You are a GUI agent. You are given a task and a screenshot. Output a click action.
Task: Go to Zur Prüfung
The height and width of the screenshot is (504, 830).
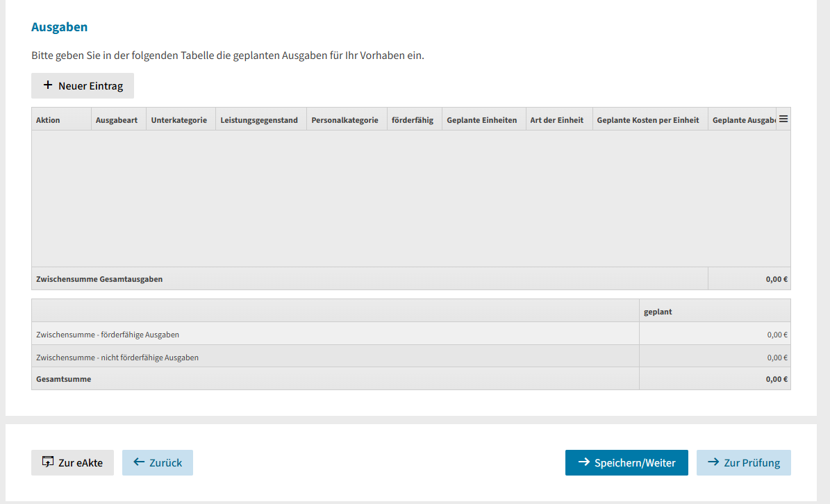[743, 463]
